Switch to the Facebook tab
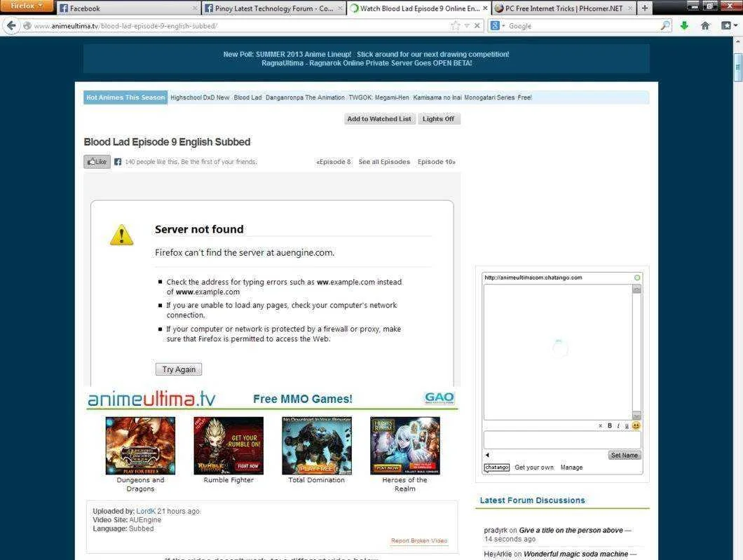The width and height of the screenshot is (743, 560). [x=128, y=8]
